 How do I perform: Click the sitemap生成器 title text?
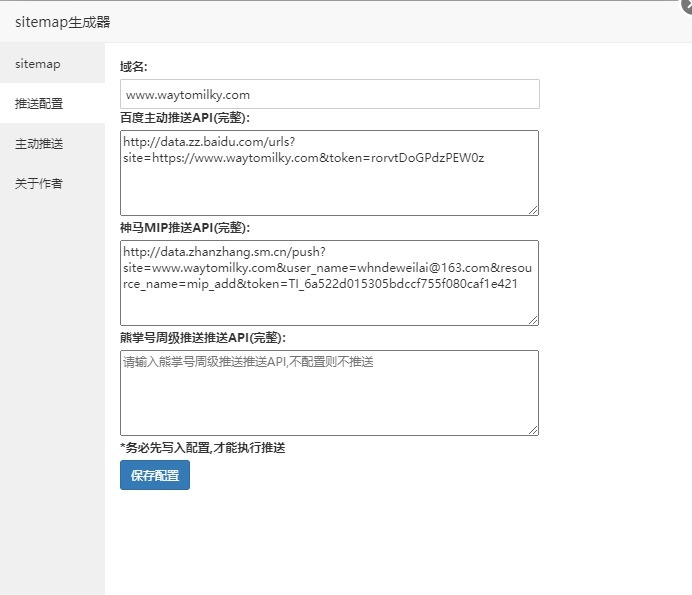point(63,22)
